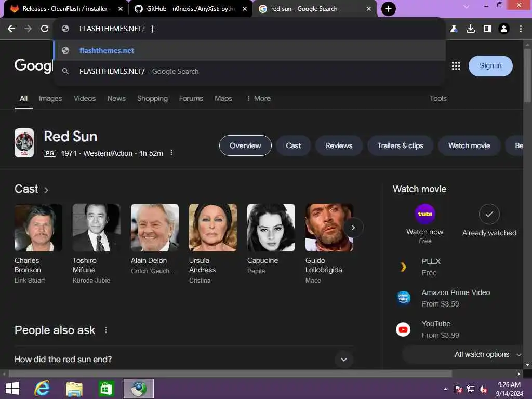This screenshot has height=399, width=532.
Task: Open Alain Delon cast photo
Action: (155, 228)
